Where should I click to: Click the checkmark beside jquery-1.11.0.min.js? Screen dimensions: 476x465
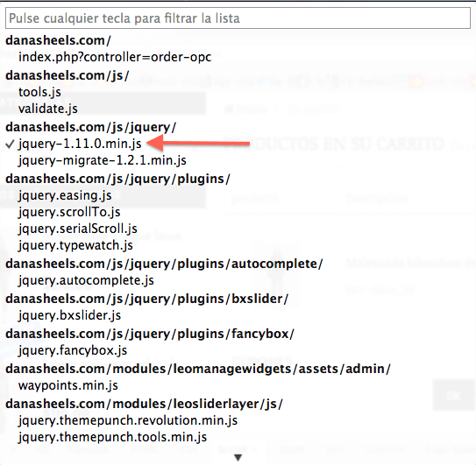click(x=11, y=144)
